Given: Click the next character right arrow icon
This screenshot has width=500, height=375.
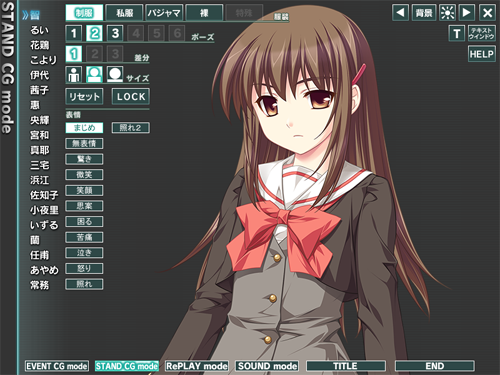Looking at the screenshot, I should click(x=467, y=13).
